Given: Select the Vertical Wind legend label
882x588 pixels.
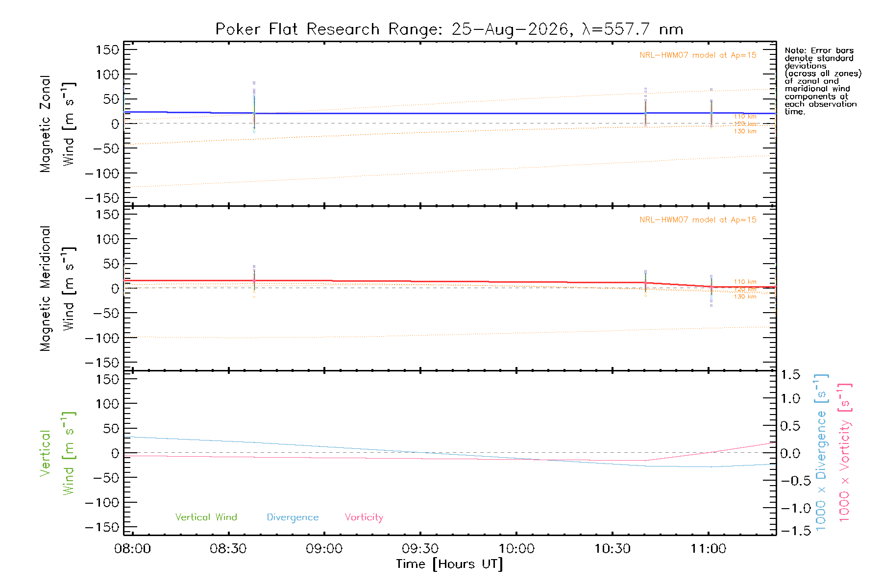Looking at the screenshot, I should pyautogui.click(x=206, y=517).
